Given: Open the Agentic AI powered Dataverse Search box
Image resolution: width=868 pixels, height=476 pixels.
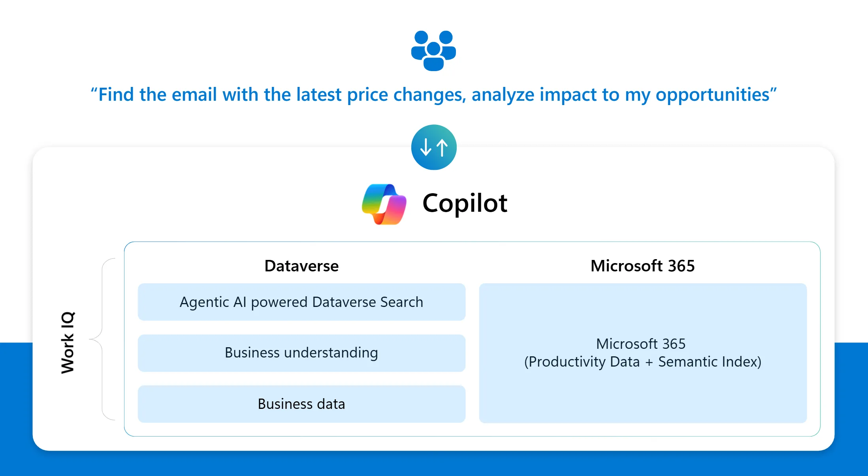Looking at the screenshot, I should [x=301, y=302].
